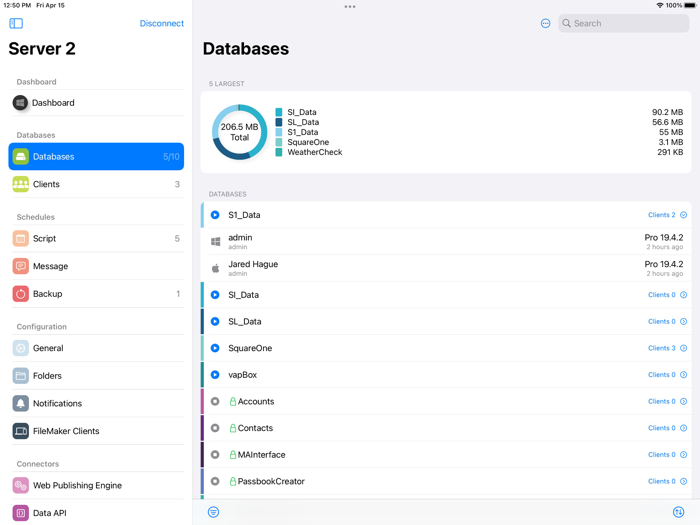Click the Message speech-bubble icon
This screenshot has width=700, height=525.
pos(21,266)
